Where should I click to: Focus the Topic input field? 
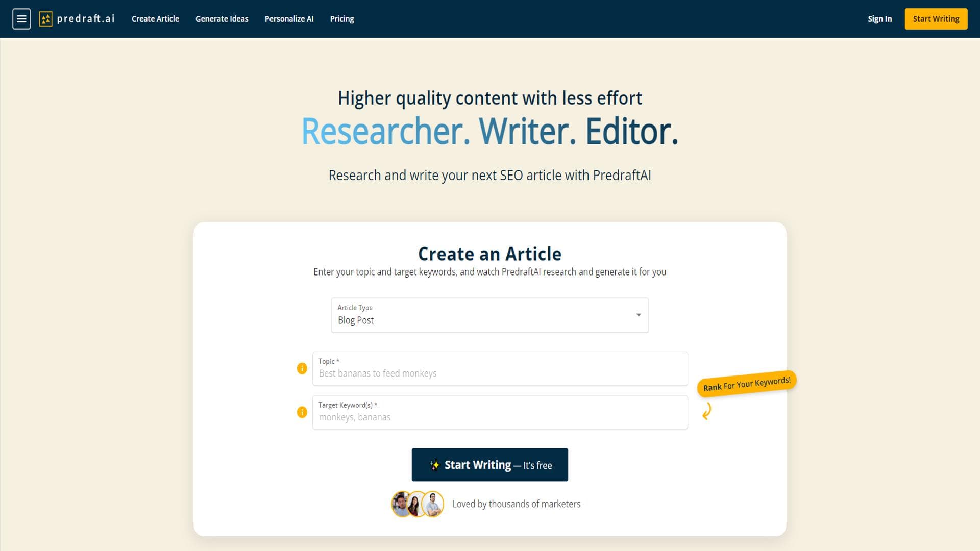click(500, 373)
